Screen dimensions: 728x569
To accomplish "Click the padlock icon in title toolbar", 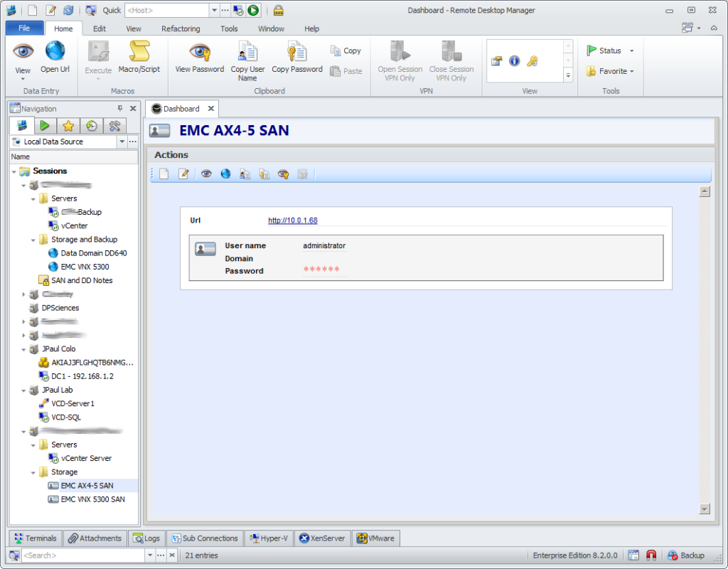I will click(x=278, y=10).
